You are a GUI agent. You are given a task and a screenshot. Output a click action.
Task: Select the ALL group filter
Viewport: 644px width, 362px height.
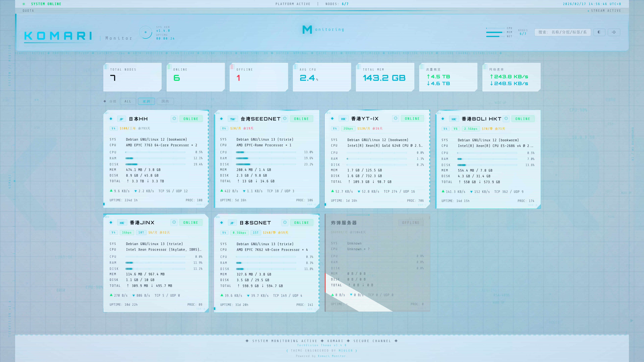128,101
